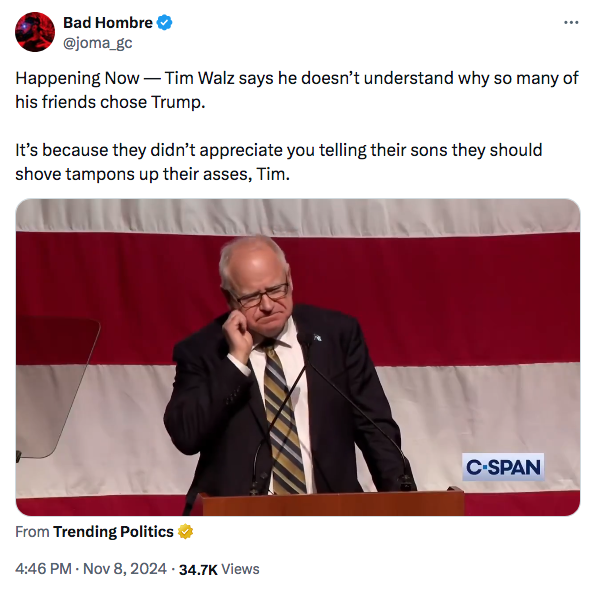Open the three-dot more options menu
Screen dimensions: 596x589
coord(571,23)
